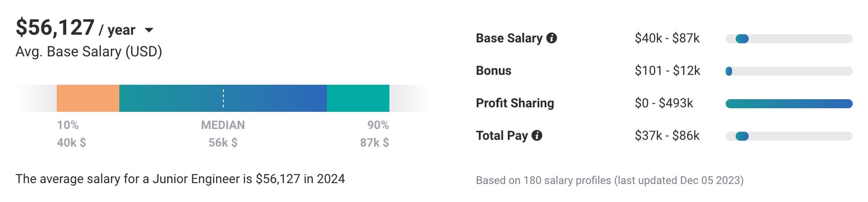The image size is (868, 202).
Task: Click the Base Salary info icon
Action: coord(552,38)
